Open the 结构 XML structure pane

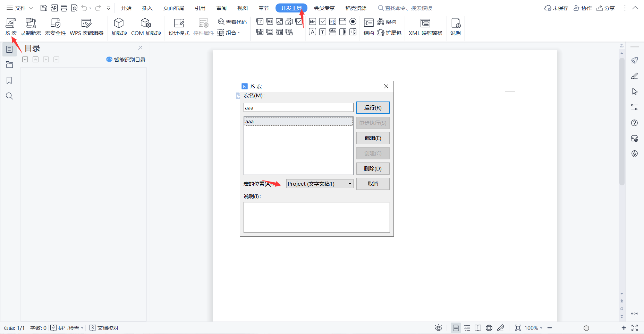368,27
